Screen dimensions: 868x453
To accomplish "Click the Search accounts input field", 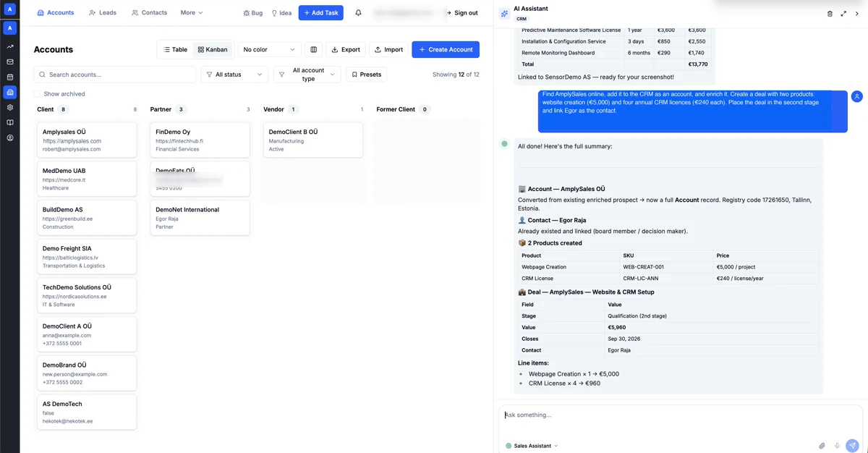I will [115, 75].
